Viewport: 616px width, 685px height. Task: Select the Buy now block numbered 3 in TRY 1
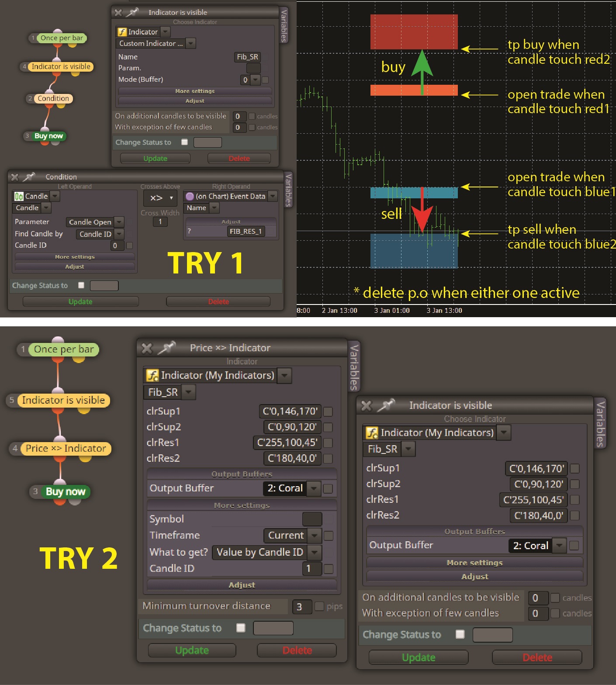click(48, 136)
